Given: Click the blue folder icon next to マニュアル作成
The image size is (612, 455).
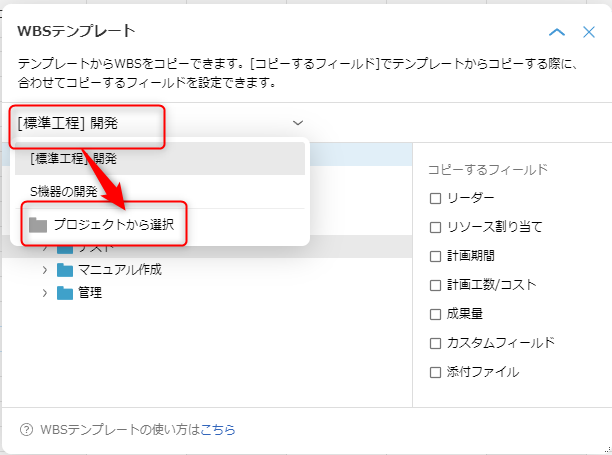Looking at the screenshot, I should point(65,270).
